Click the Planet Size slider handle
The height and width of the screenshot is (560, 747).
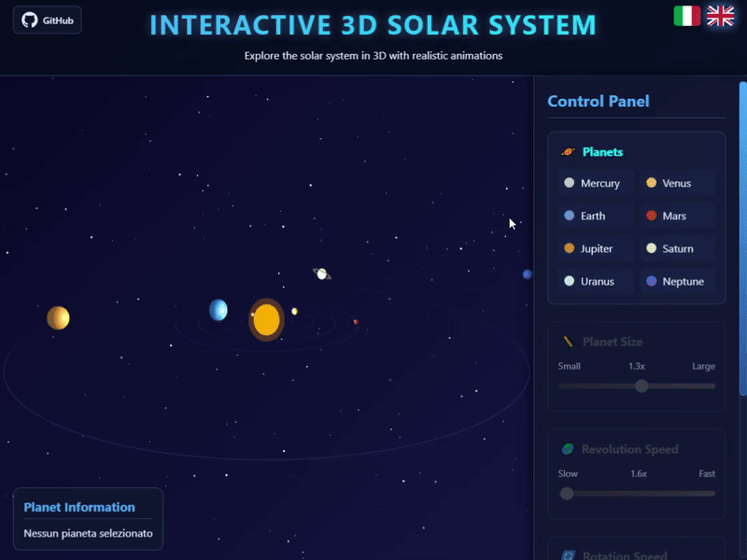pyautogui.click(x=641, y=385)
